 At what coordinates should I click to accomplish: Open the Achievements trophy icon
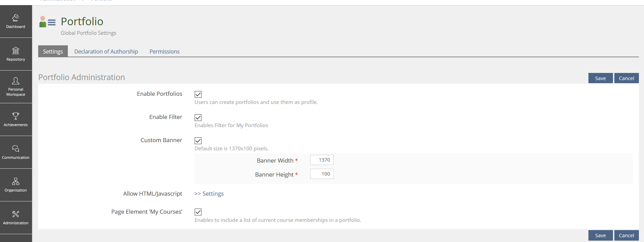[x=16, y=116]
